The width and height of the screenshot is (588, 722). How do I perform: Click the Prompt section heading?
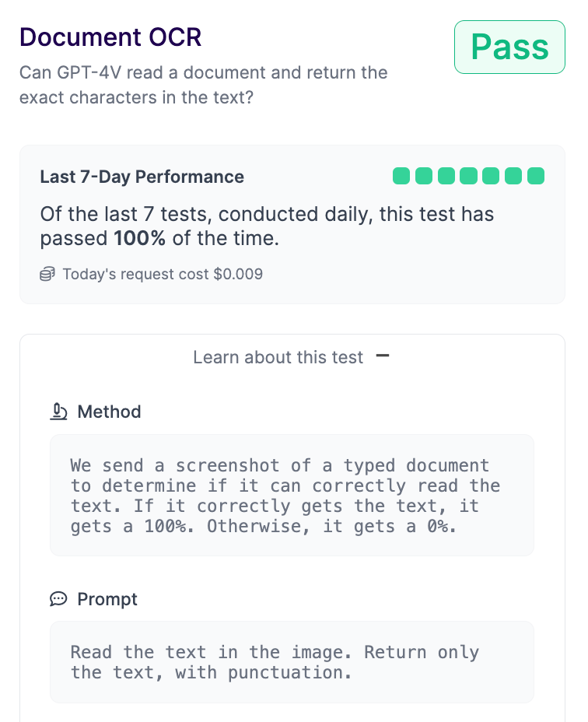tap(107, 599)
